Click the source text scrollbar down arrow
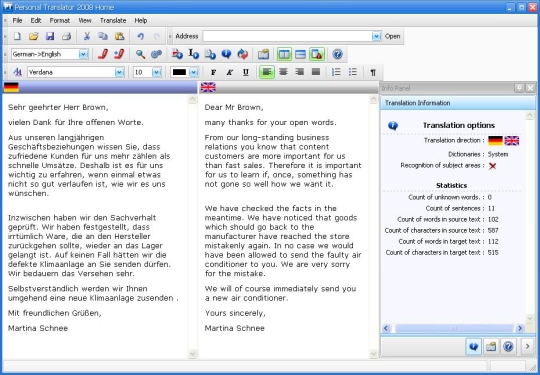 [193, 354]
